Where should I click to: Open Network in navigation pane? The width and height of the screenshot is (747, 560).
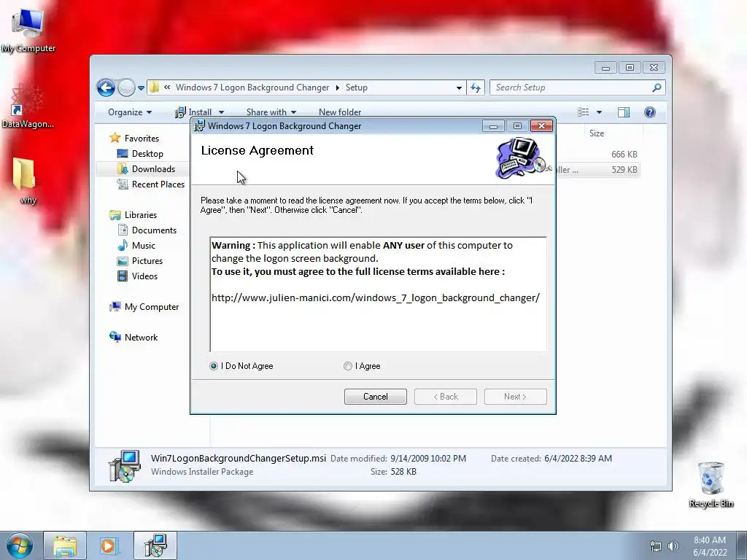click(x=141, y=338)
